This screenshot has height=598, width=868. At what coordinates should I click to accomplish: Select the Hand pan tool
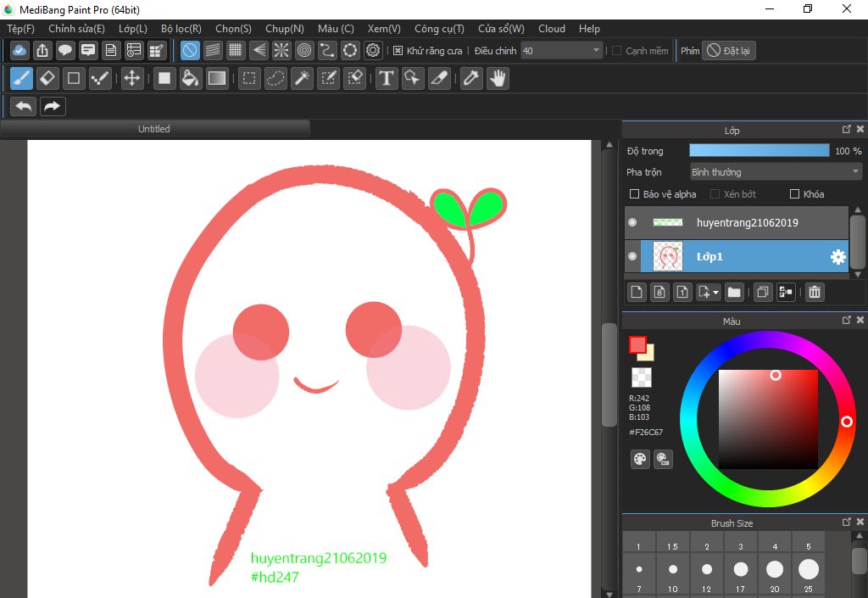coord(498,79)
